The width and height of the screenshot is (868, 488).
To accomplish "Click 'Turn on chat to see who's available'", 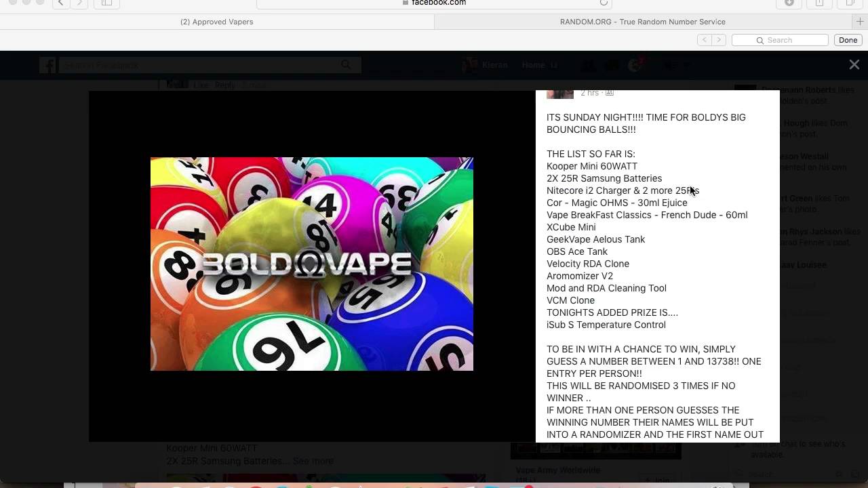I will pyautogui.click(x=798, y=449).
